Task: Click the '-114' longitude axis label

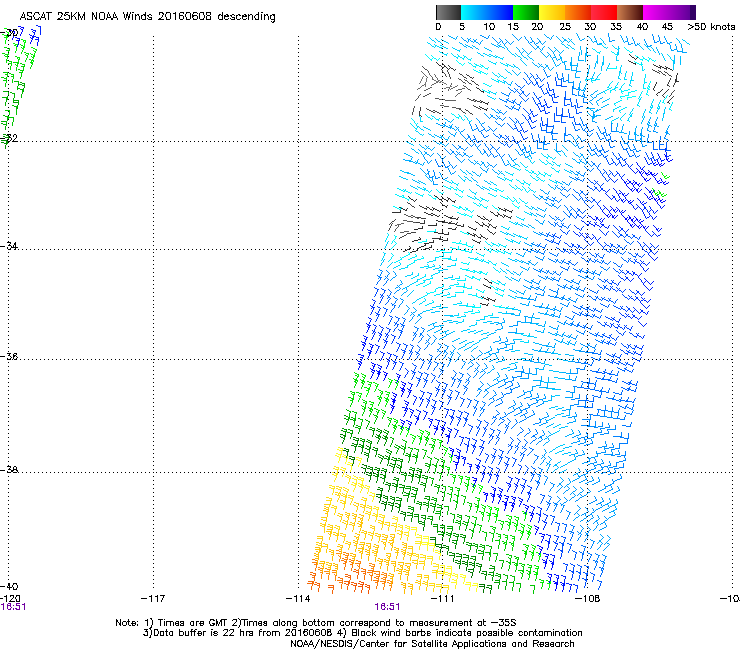Action: tap(298, 599)
